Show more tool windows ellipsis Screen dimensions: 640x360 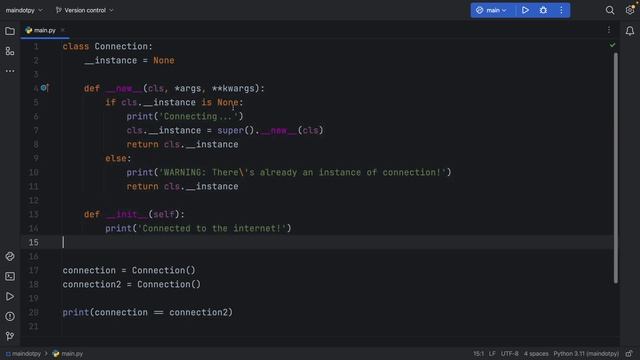tap(10, 71)
